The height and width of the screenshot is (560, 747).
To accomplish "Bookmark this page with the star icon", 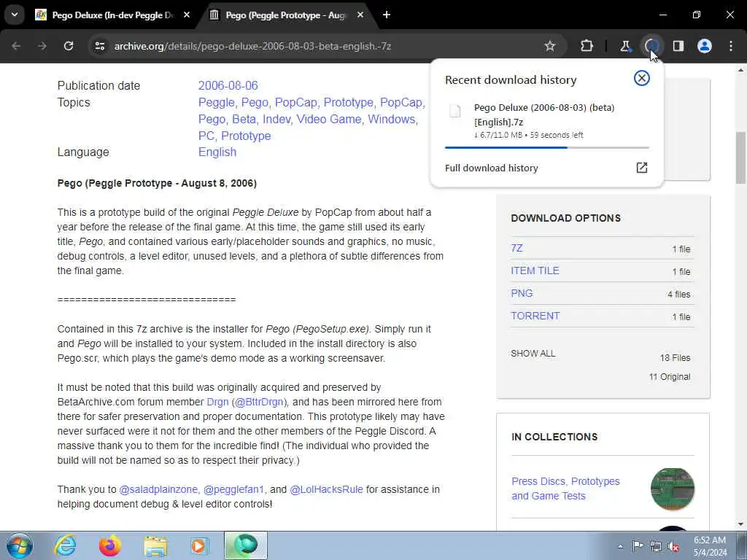I will (x=550, y=46).
